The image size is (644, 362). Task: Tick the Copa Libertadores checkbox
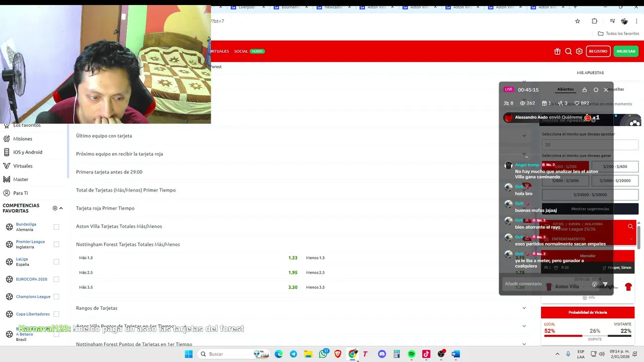(56, 314)
